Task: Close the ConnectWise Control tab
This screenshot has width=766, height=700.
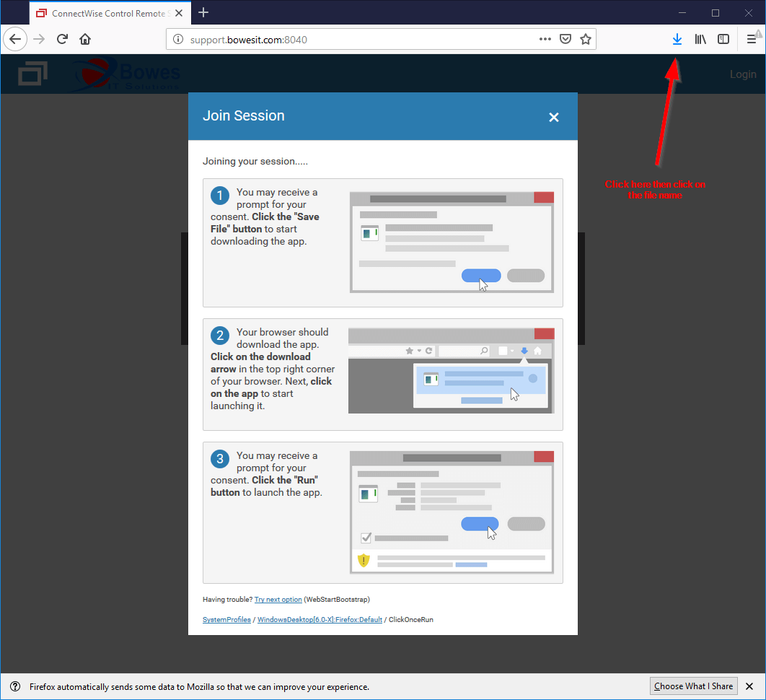Action: coord(179,13)
